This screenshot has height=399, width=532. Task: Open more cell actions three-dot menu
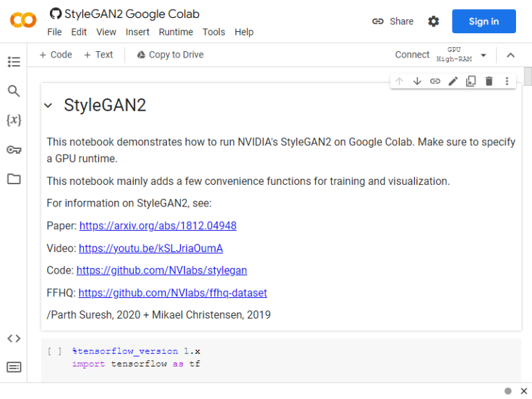(x=507, y=81)
